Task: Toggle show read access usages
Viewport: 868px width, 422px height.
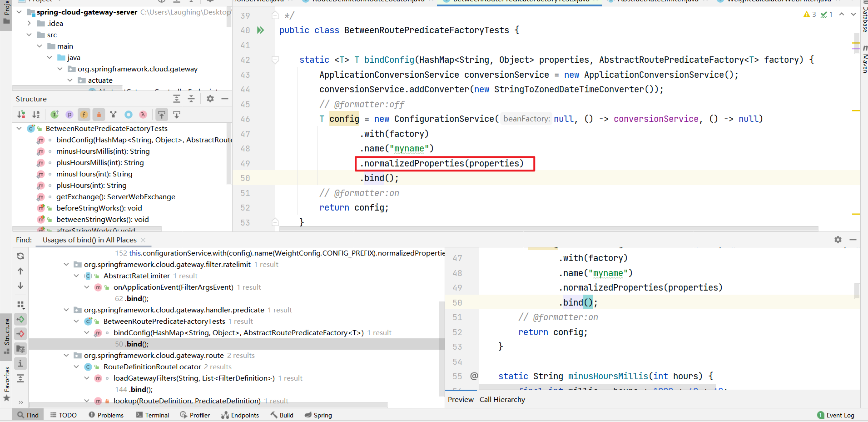Action: [x=20, y=319]
